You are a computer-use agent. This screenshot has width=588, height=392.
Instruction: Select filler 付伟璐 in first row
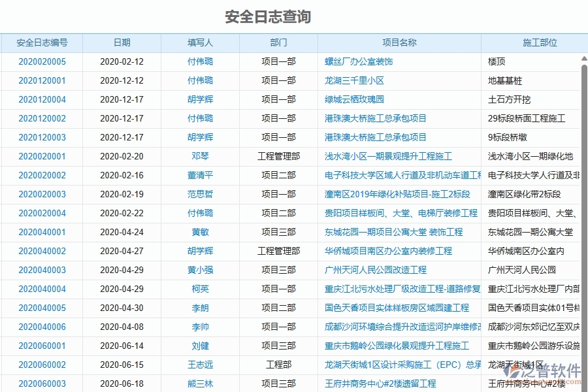[200, 61]
